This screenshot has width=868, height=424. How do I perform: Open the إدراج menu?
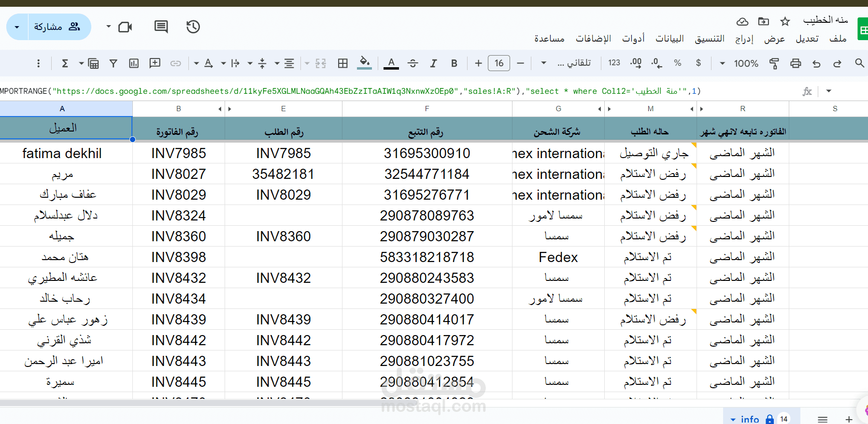[x=744, y=39]
